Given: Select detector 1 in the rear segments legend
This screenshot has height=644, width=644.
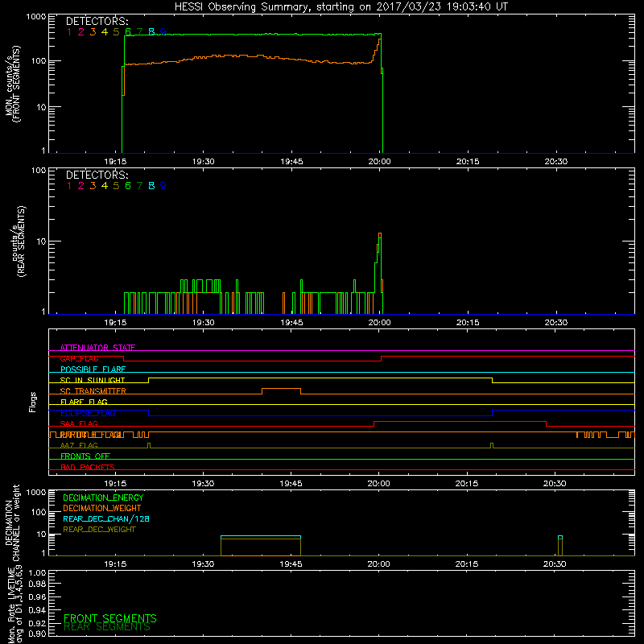Looking at the screenshot, I should [x=69, y=186].
